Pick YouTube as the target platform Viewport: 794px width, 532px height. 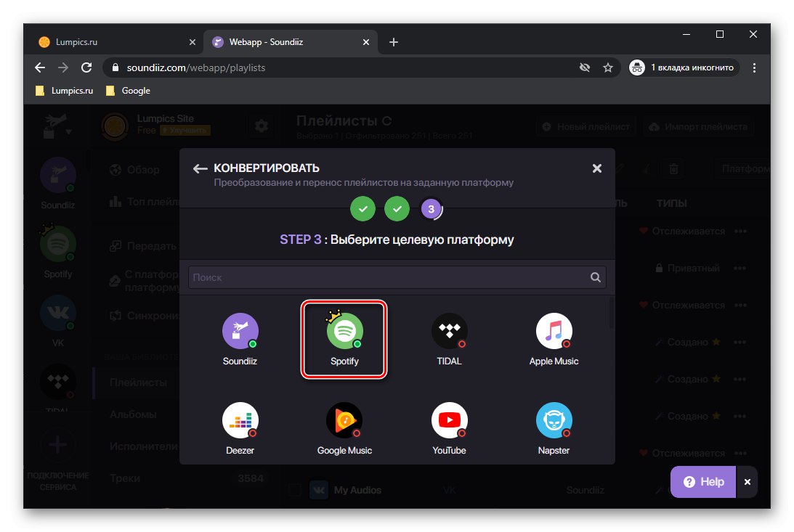[x=449, y=428]
